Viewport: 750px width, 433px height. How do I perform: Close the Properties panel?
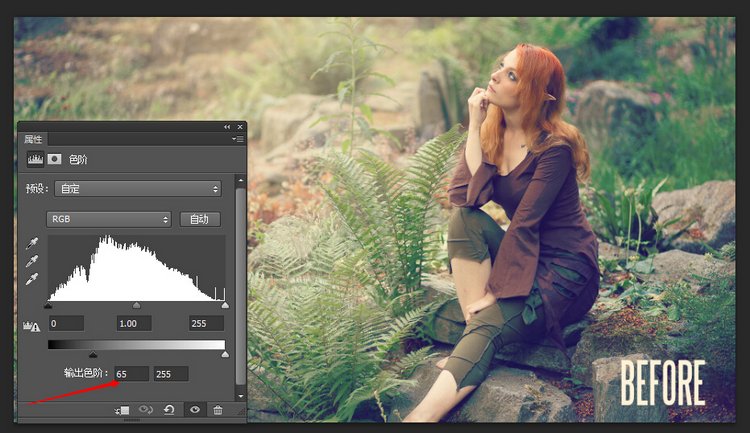click(x=240, y=127)
